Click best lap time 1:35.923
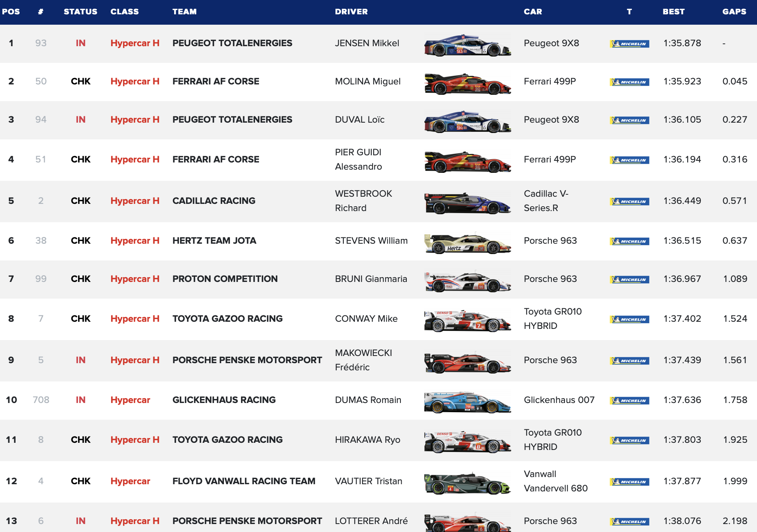The image size is (757, 532). click(x=682, y=81)
